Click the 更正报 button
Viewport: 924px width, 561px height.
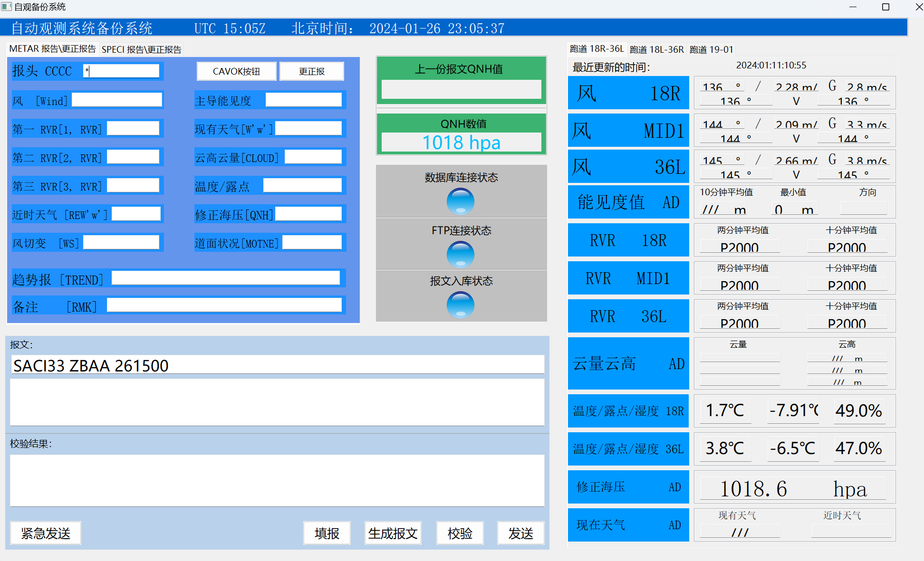312,71
